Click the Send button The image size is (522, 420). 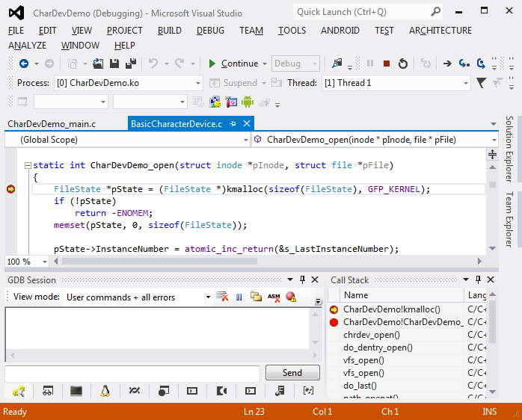[x=292, y=373]
